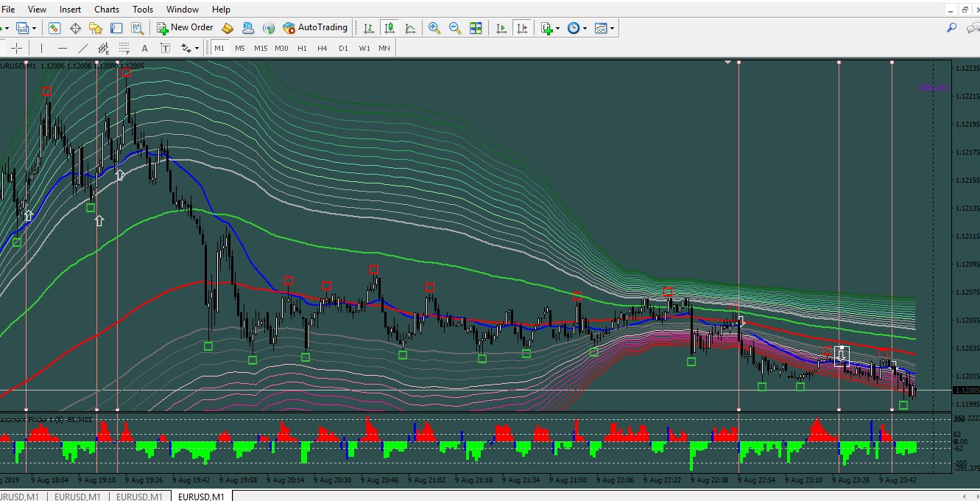Expand the Indicators dropdown arrow
980x501 pixels.
pos(558,28)
